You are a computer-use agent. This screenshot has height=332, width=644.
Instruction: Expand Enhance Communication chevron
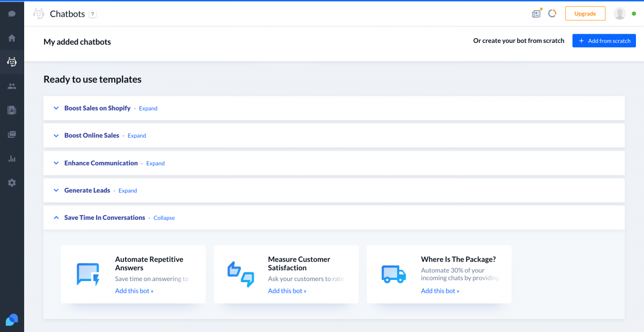[56, 163]
